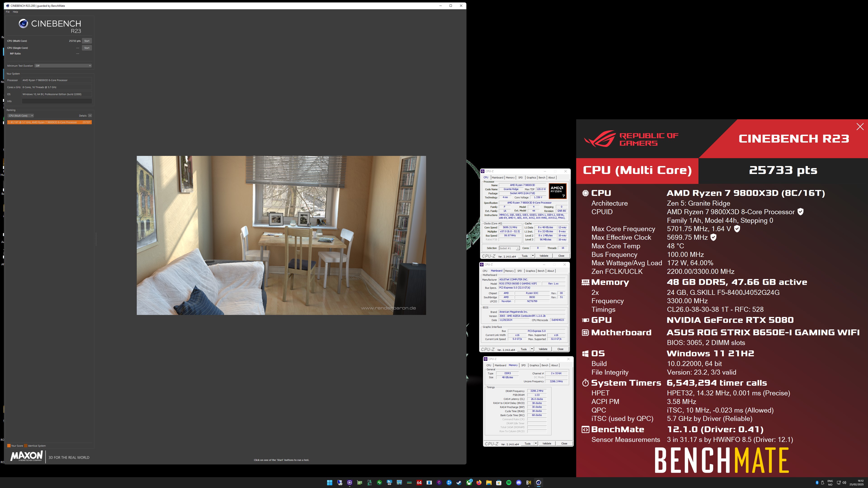This screenshot has width=868, height=488.
Task: Click the ENG NO language indicator
Action: point(830,483)
